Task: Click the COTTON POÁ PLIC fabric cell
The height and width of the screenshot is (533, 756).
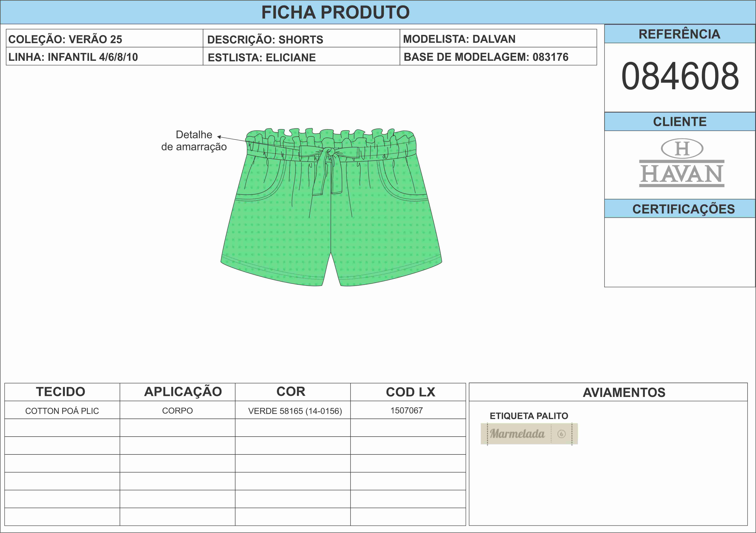Action: pyautogui.click(x=62, y=411)
